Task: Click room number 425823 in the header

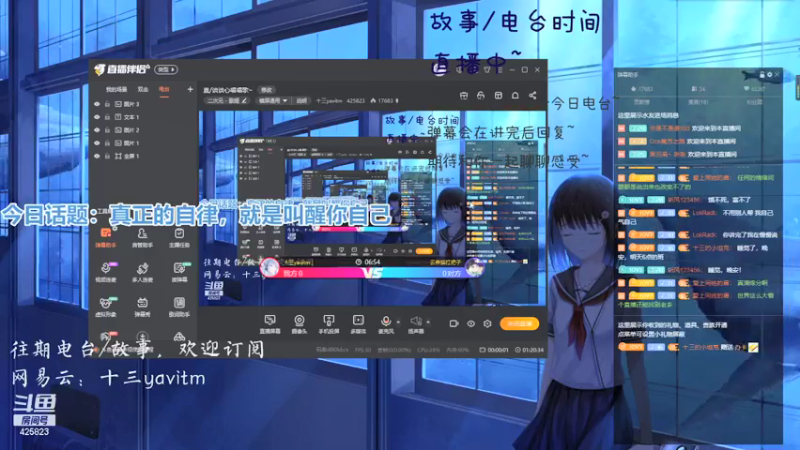Action: click(x=356, y=101)
